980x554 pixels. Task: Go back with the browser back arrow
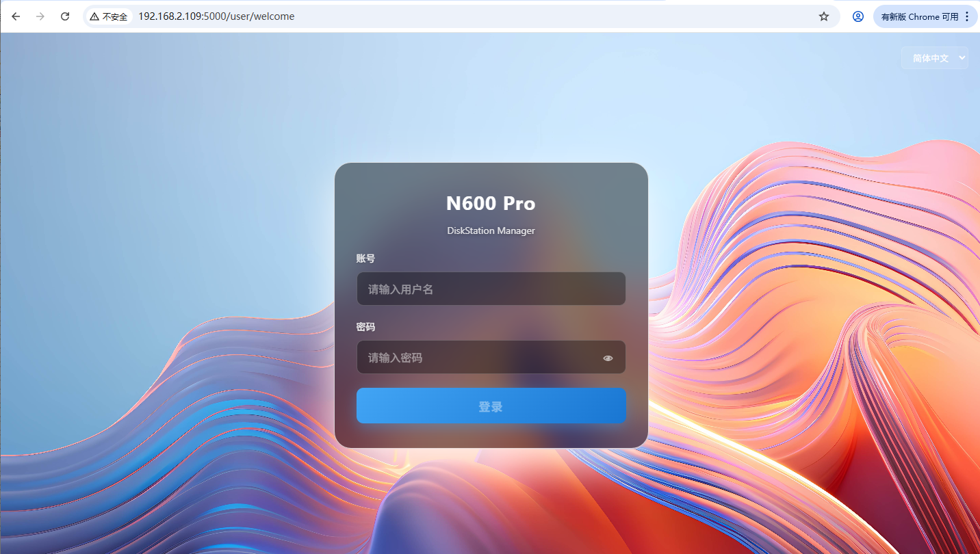point(16,16)
